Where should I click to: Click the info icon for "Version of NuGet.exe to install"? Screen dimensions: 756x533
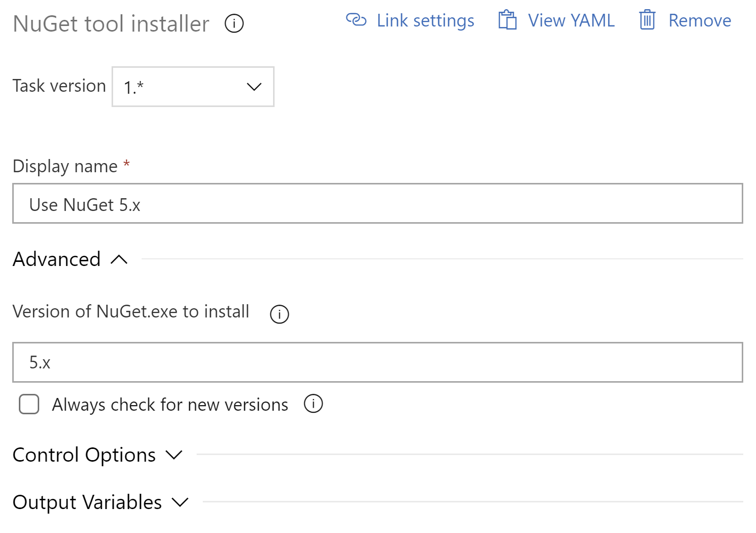[x=279, y=314]
